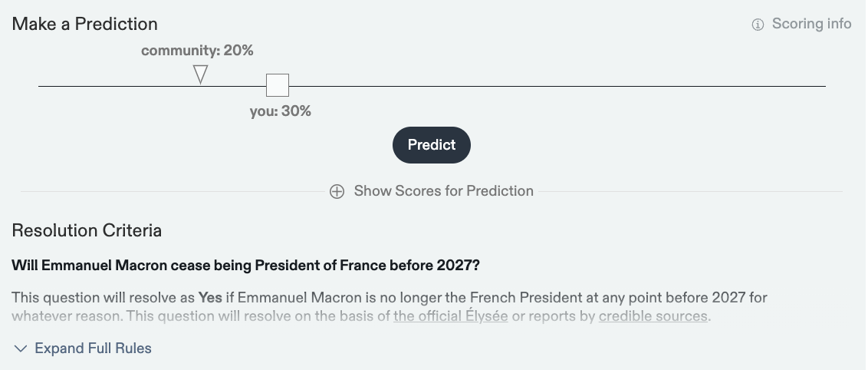Click the slider track midway point
The image size is (868, 370).
coord(432,86)
